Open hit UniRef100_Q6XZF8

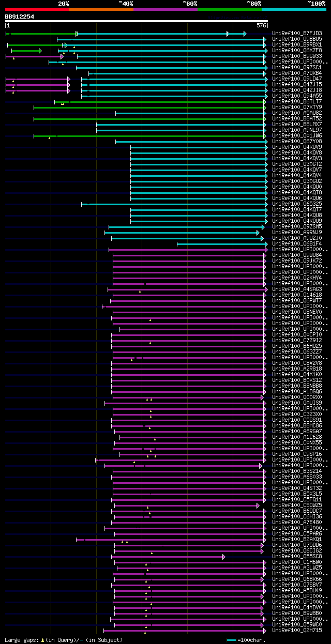point(297,50)
